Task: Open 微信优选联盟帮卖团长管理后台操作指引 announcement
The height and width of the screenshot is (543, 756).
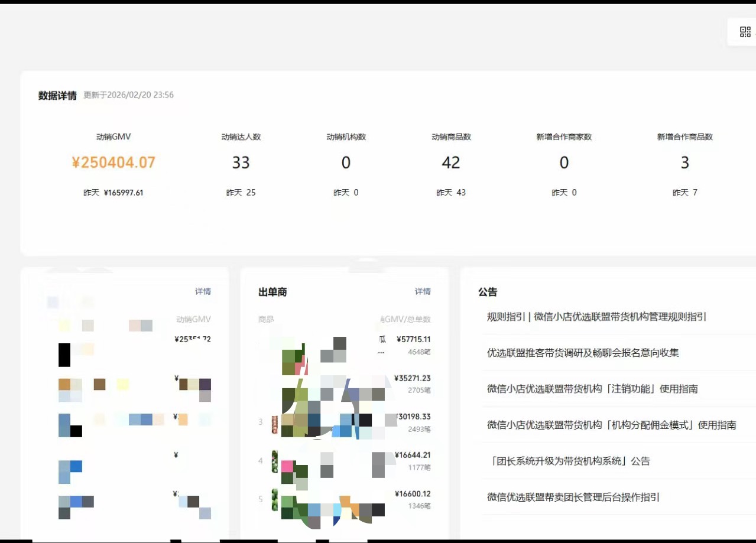Action: [573, 497]
